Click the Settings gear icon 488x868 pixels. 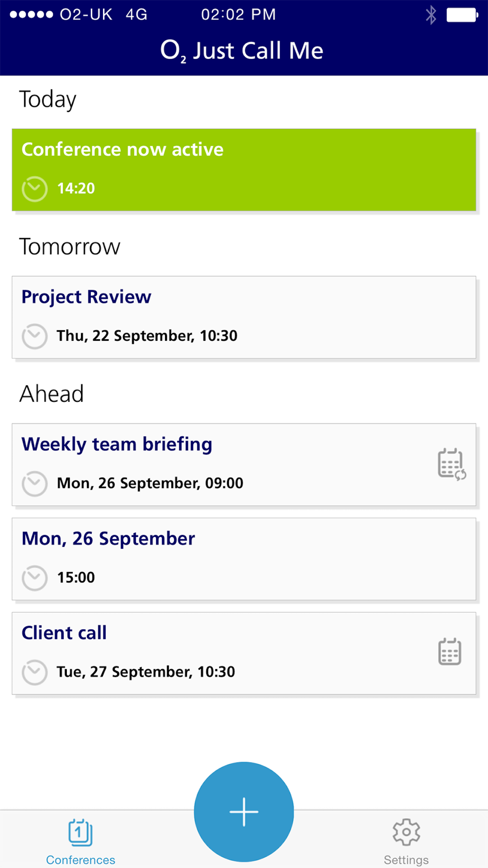406,832
